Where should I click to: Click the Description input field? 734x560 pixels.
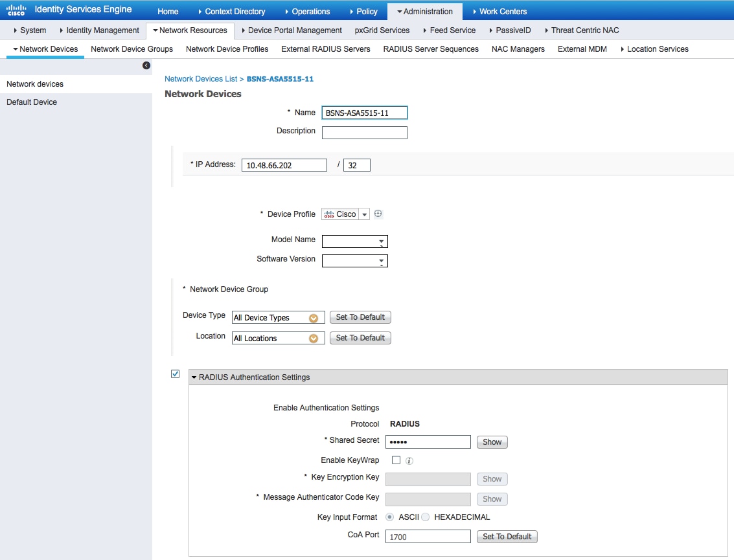(x=365, y=133)
